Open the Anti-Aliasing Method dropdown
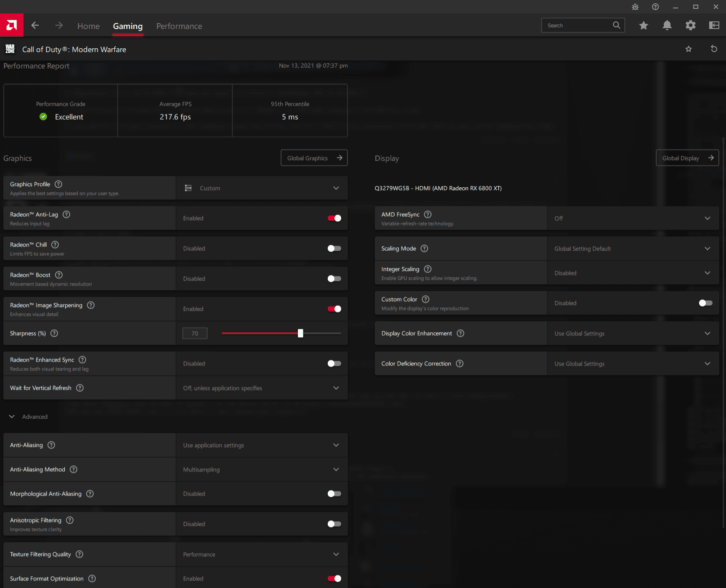 coord(262,469)
